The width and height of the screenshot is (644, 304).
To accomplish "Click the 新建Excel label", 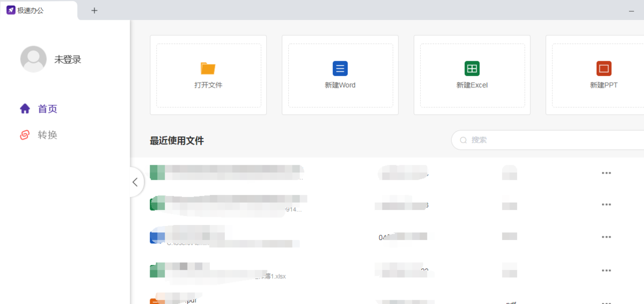I will click(472, 85).
